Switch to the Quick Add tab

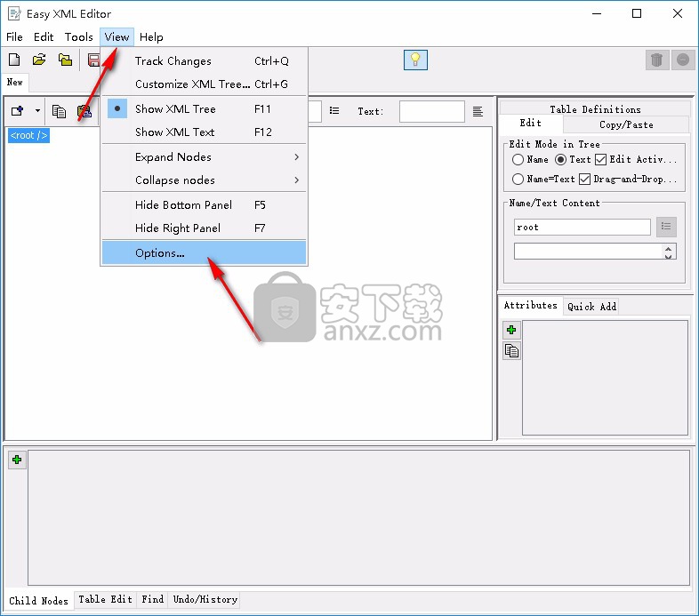pos(591,307)
